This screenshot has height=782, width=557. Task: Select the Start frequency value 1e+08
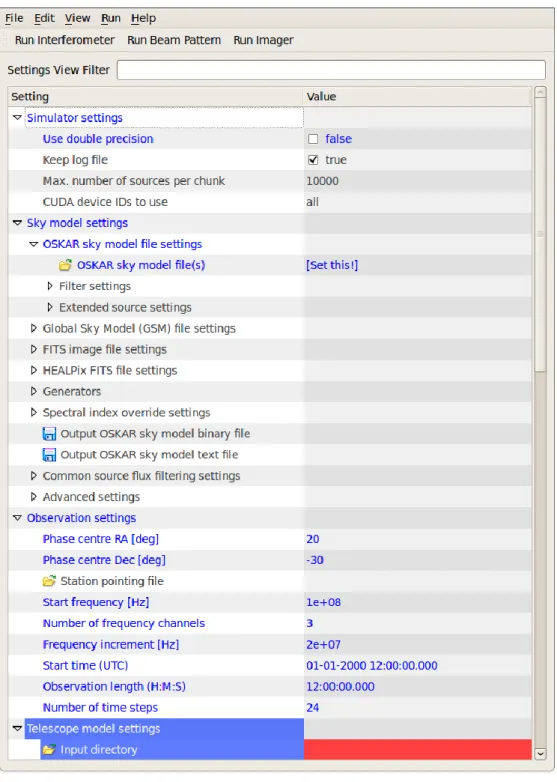point(324,602)
